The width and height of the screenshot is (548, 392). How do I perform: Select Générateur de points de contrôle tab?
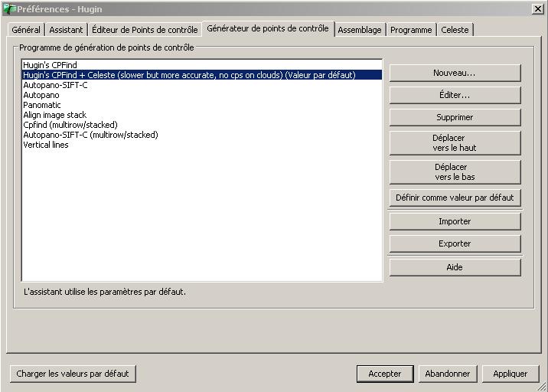click(268, 28)
